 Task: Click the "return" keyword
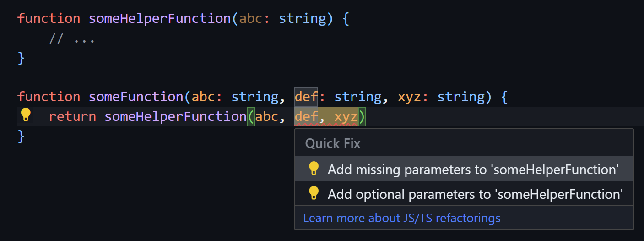pos(72,117)
